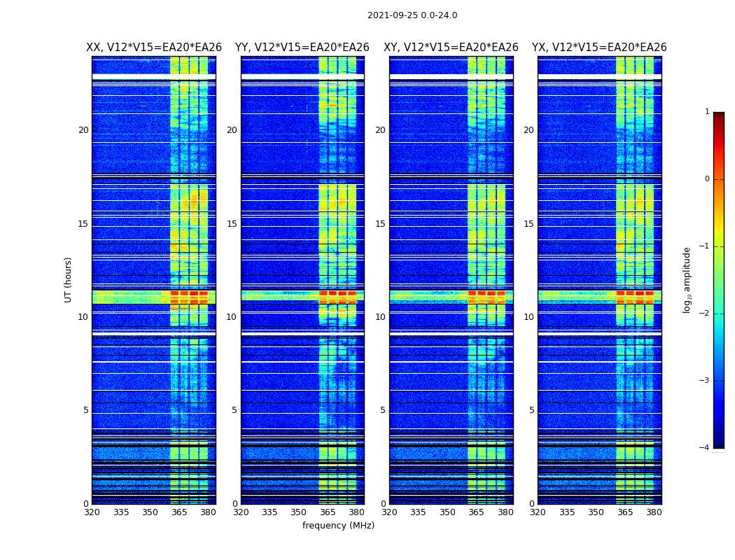This screenshot has height=560, width=735.
Task: Click the red burst in XY spectrogram
Action: [x=486, y=293]
